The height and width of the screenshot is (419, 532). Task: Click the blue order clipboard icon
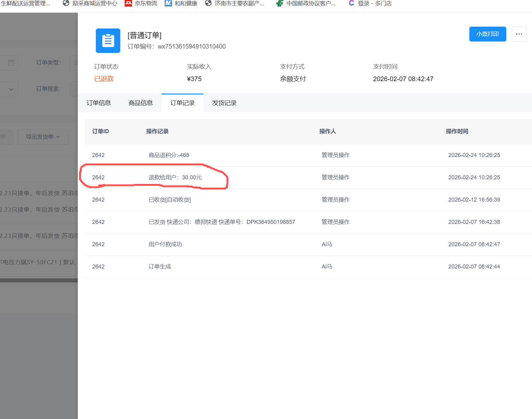click(x=108, y=41)
